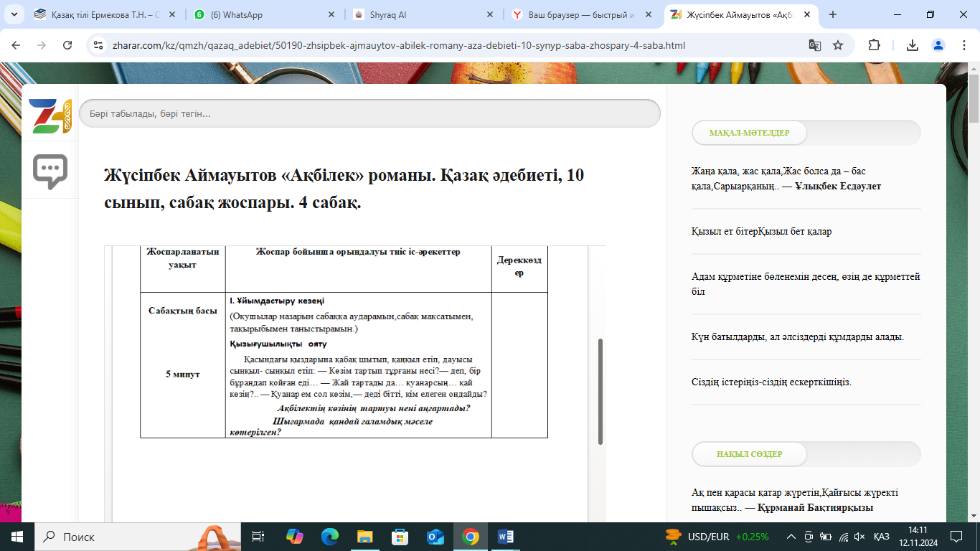The height and width of the screenshot is (551, 980).
Task: Open Қызыл ет бітер proverb link
Action: point(762,231)
